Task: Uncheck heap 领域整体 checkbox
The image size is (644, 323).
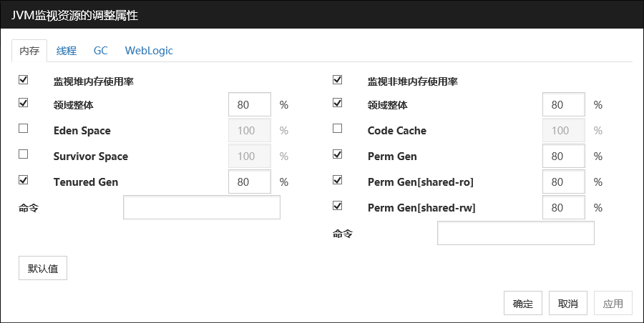Action: 23,103
